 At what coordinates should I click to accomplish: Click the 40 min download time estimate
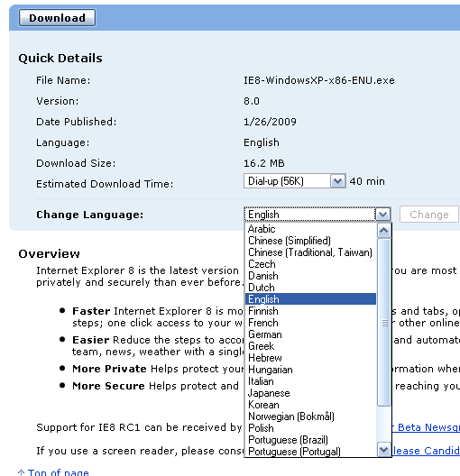point(367,181)
